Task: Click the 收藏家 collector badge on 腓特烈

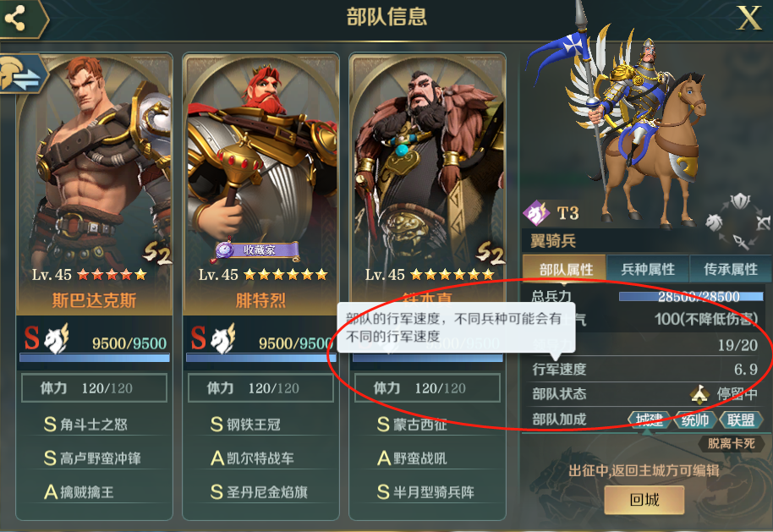Action: (257, 250)
